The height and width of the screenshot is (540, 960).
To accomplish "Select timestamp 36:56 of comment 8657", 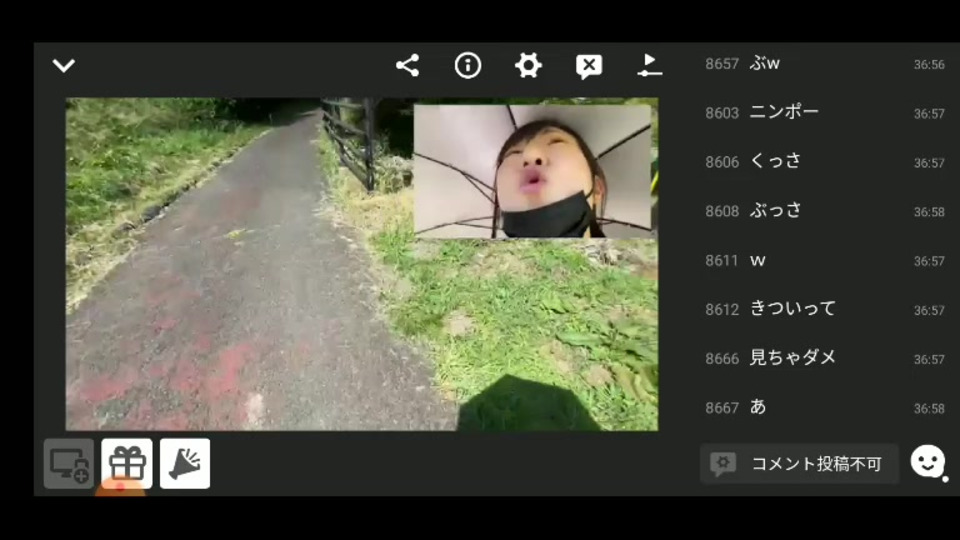I will pos(929,64).
